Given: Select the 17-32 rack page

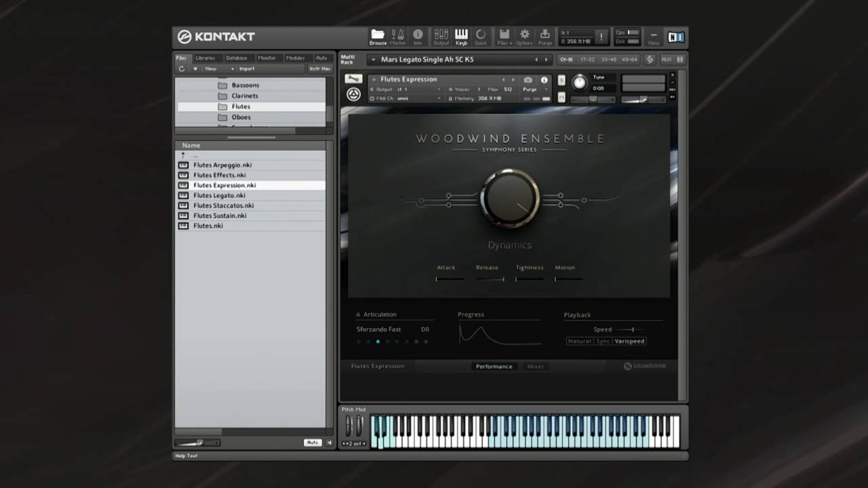Looking at the screenshot, I should coord(587,60).
